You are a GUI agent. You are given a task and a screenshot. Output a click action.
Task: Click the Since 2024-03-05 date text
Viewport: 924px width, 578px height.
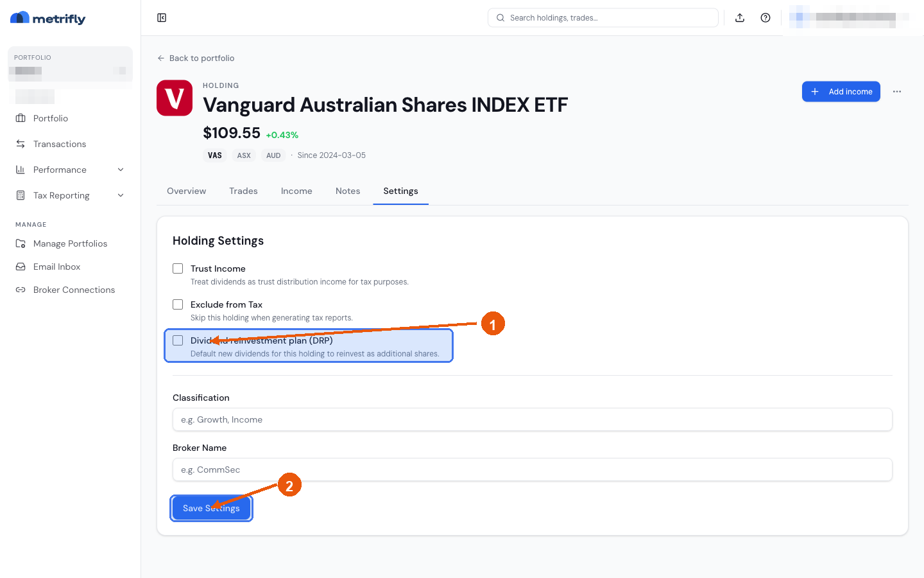pyautogui.click(x=332, y=155)
